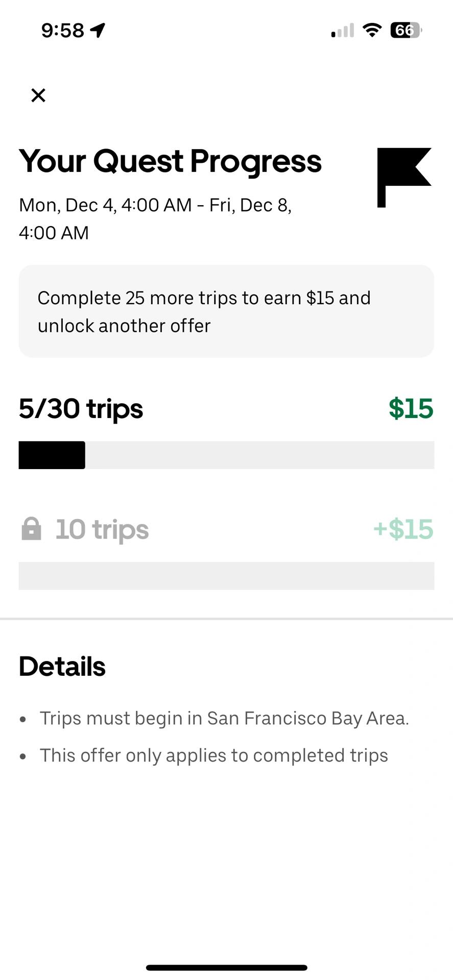Tap the locked 10 trips label
The width and height of the screenshot is (453, 980).
(x=102, y=529)
